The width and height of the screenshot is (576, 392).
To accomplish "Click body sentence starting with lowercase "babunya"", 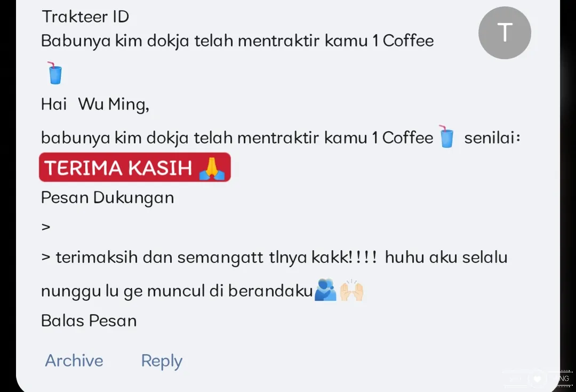I will click(x=237, y=138).
